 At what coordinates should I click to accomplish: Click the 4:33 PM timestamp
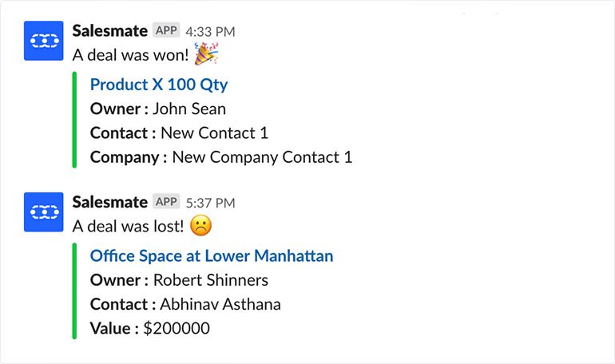[210, 32]
